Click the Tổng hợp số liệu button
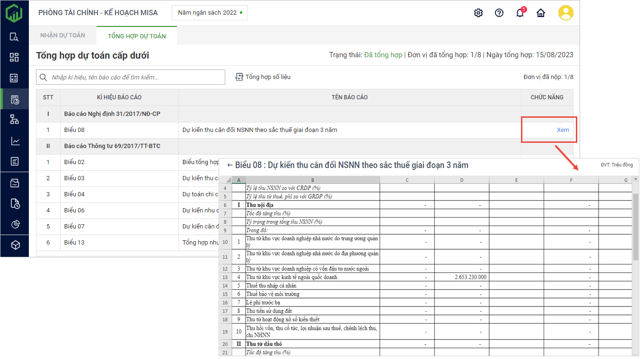 click(263, 77)
